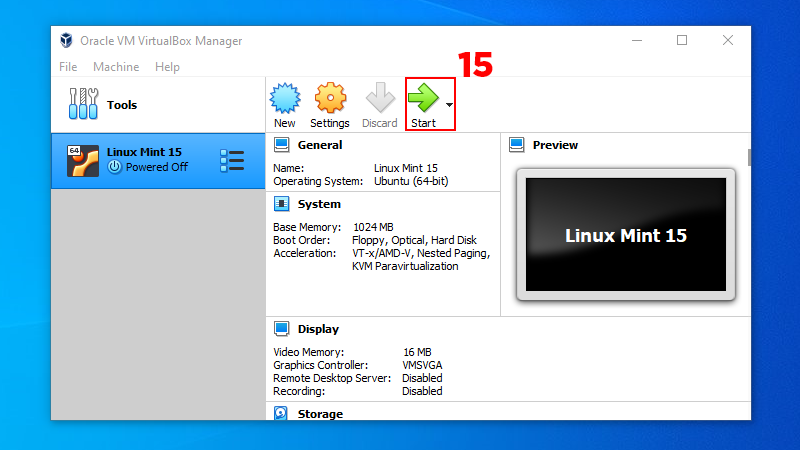The width and height of the screenshot is (800, 450).
Task: Open Start button dropdown arrow
Action: (x=449, y=105)
